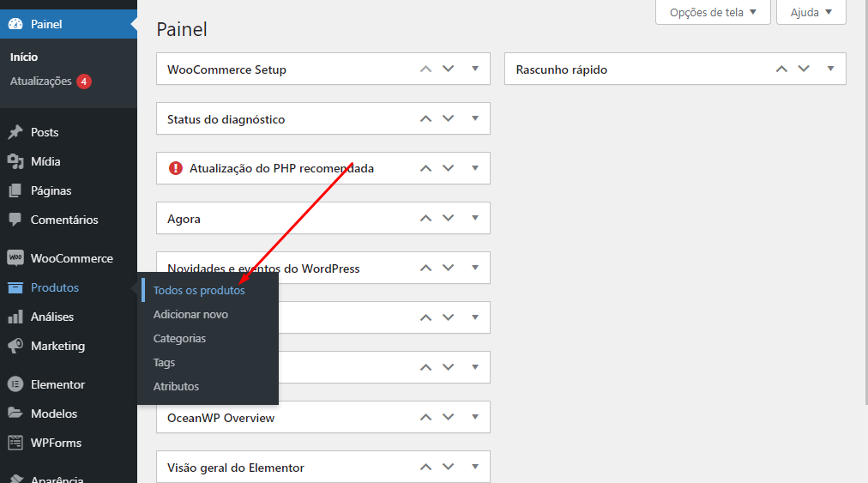Viewport: 868px width, 483px height.
Task: Click the Atualizações count badge 4
Action: (83, 82)
